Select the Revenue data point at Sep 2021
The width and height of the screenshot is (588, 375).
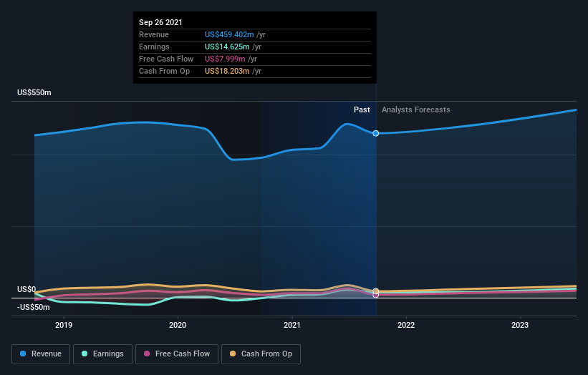click(376, 133)
